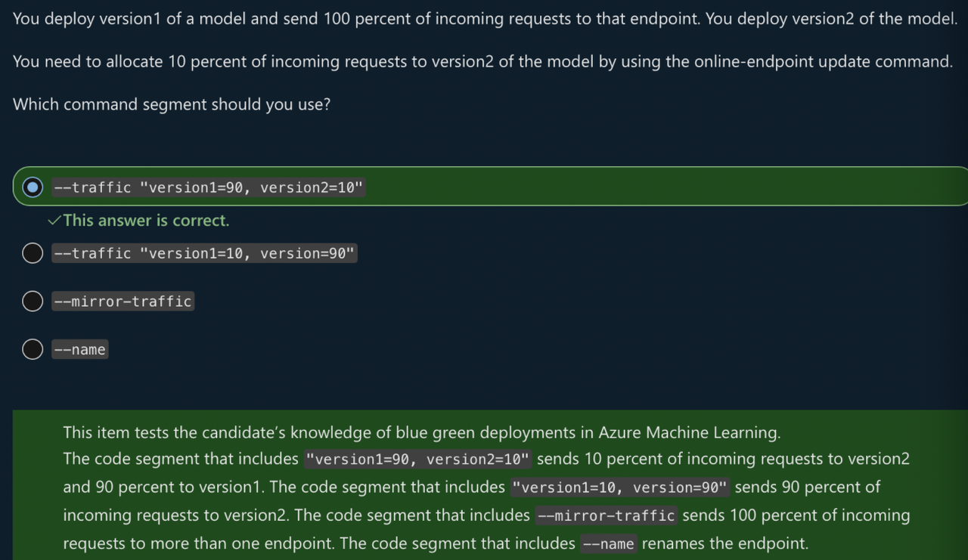Select the --name answer option
The image size is (968, 560).
coord(32,349)
